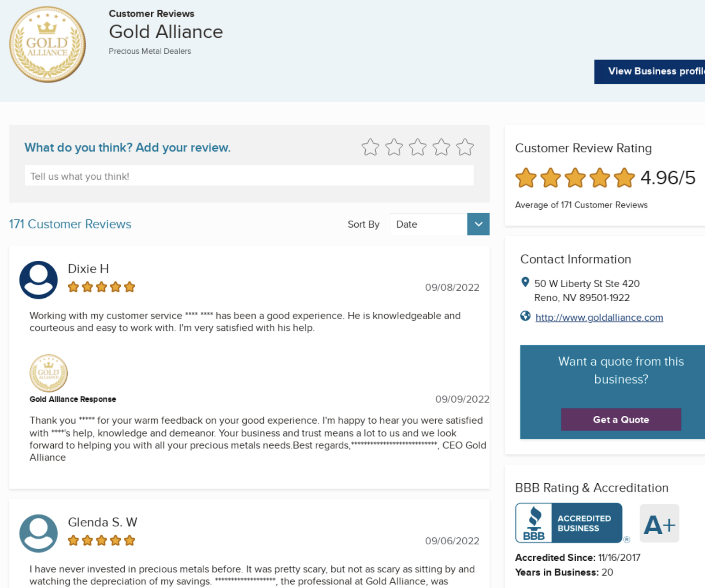This screenshot has height=588, width=705.
Task: Click the 'Tell us what you think!' field
Action: pyautogui.click(x=249, y=176)
